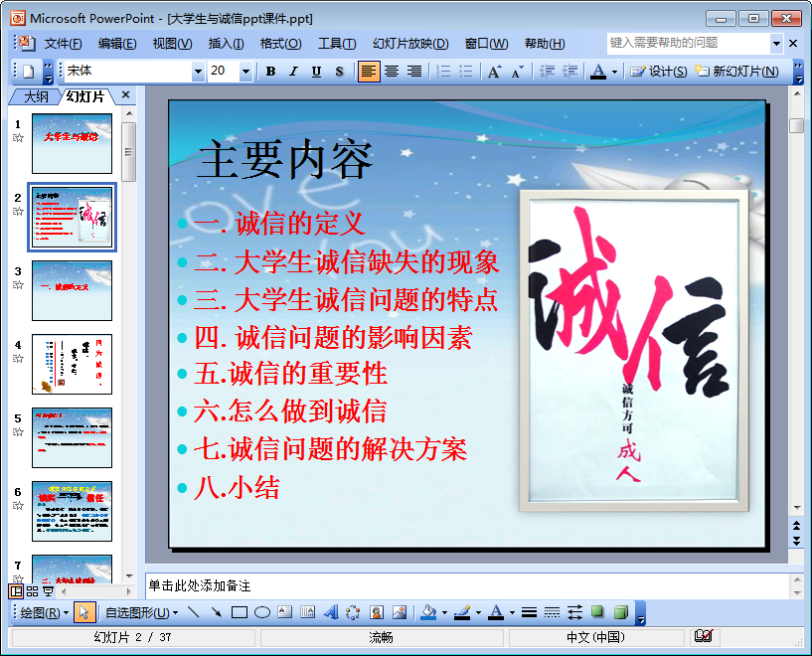The width and height of the screenshot is (812, 656).
Task: Switch to the 幻灯片 tab
Action: point(85,96)
